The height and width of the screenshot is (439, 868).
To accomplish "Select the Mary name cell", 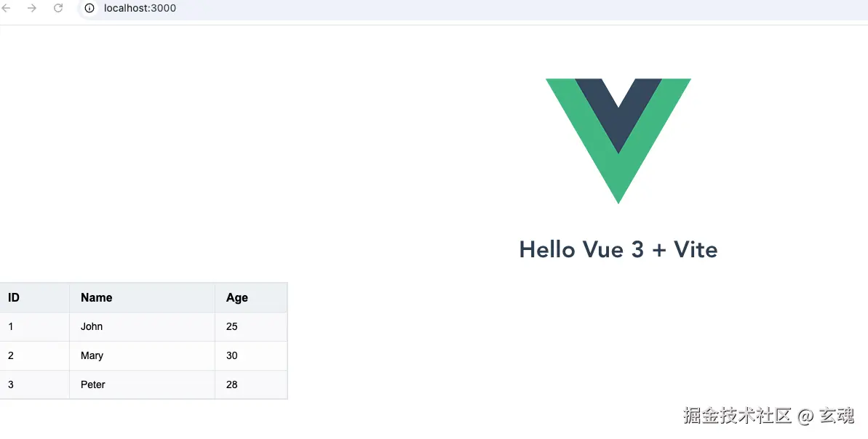I will point(92,355).
